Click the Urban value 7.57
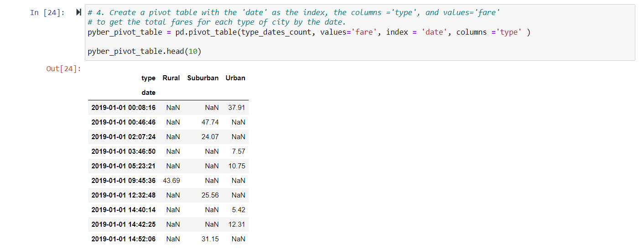The width and height of the screenshot is (644, 250). click(239, 151)
